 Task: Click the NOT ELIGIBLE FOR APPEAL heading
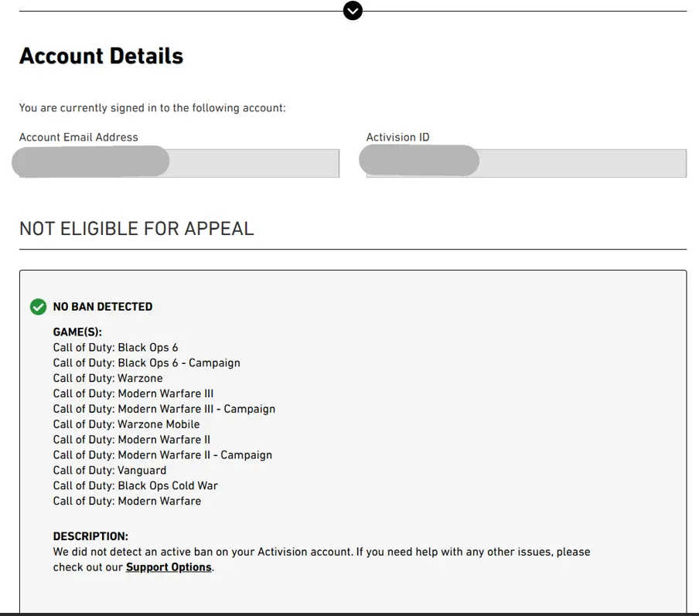[x=136, y=229]
